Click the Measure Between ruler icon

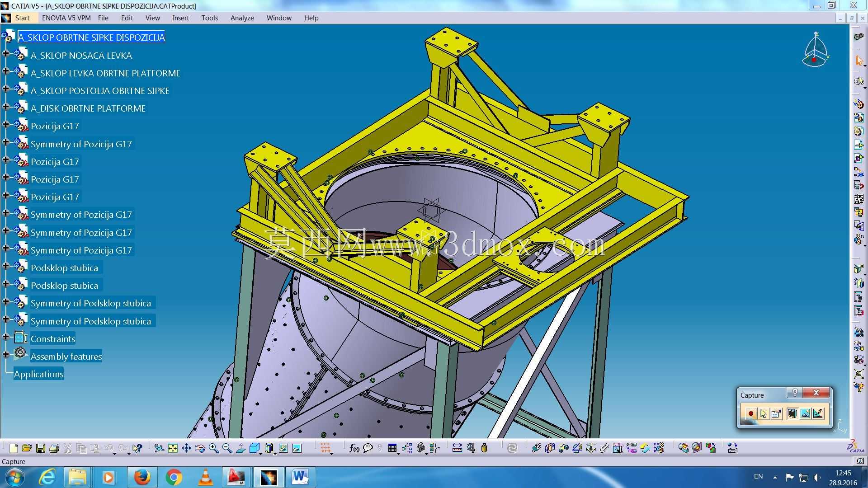pos(457,448)
